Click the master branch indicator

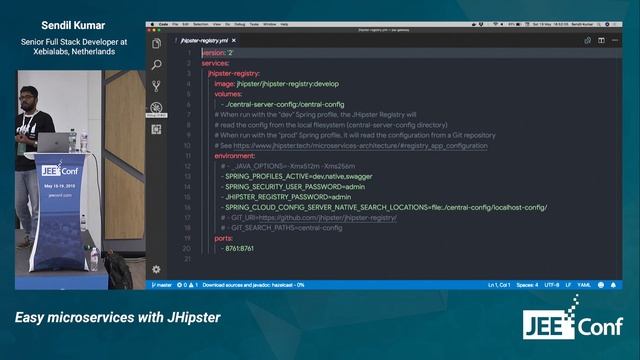coord(162,285)
